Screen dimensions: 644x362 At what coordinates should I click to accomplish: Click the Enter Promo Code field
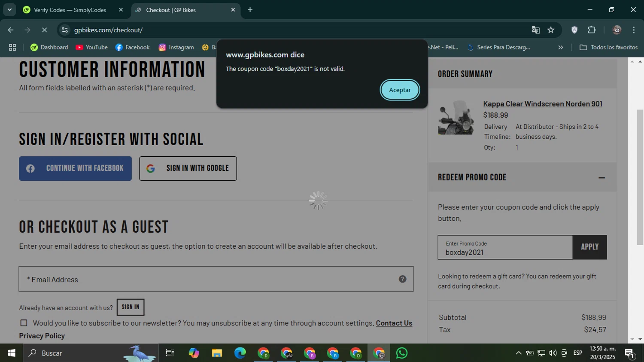click(505, 247)
